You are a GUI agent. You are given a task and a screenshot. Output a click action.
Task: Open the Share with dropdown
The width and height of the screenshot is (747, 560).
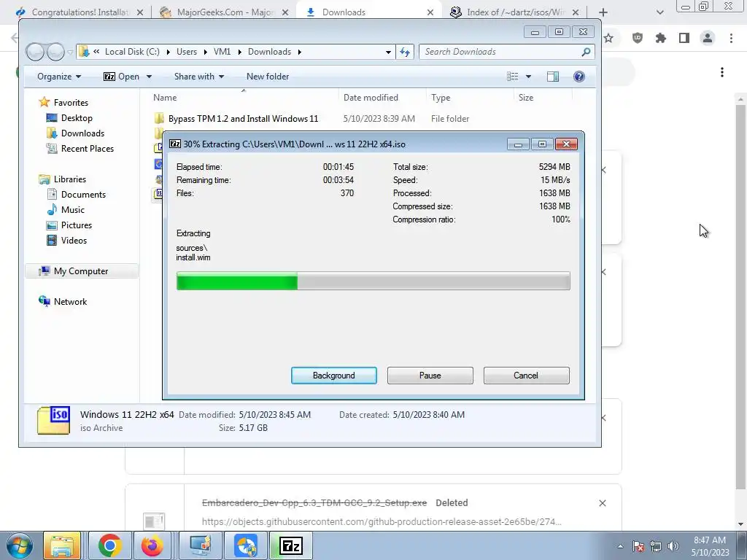point(198,77)
